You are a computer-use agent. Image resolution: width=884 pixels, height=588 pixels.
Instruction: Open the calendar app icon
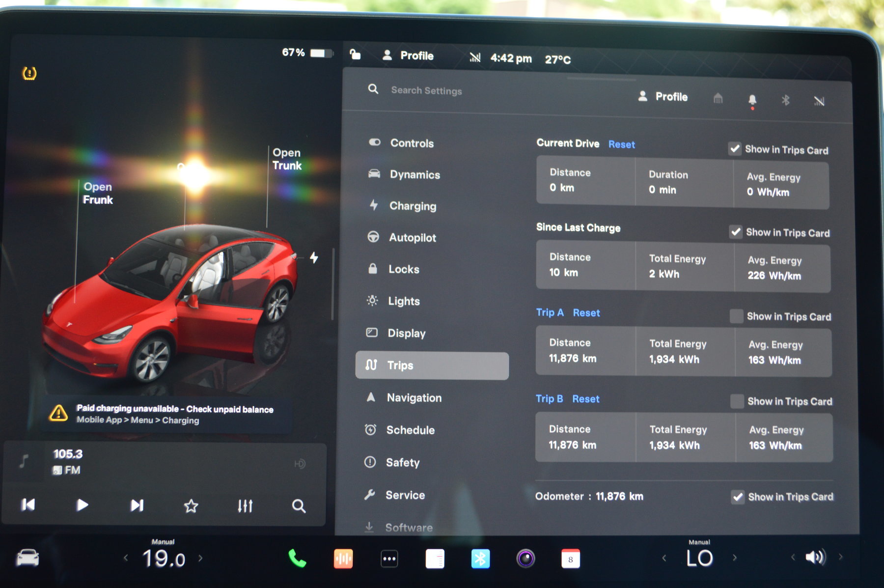570,559
